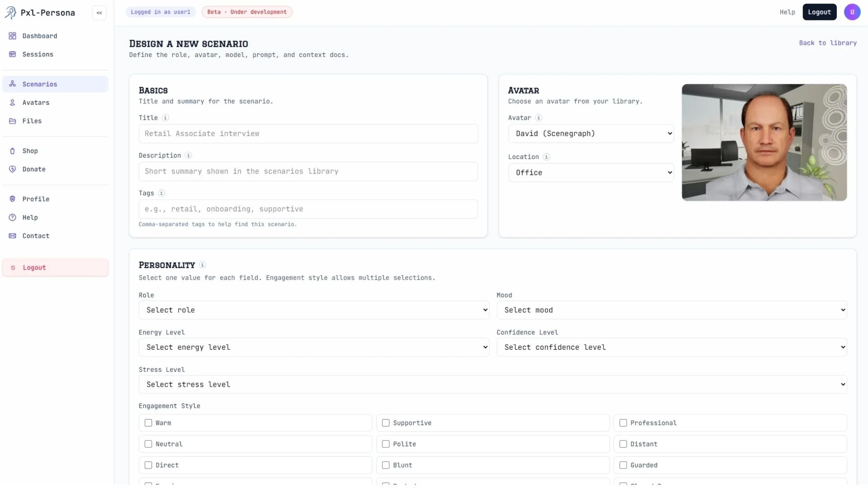Go to Dashboard in the sidebar
This screenshot has width=868, height=488.
(x=40, y=36)
